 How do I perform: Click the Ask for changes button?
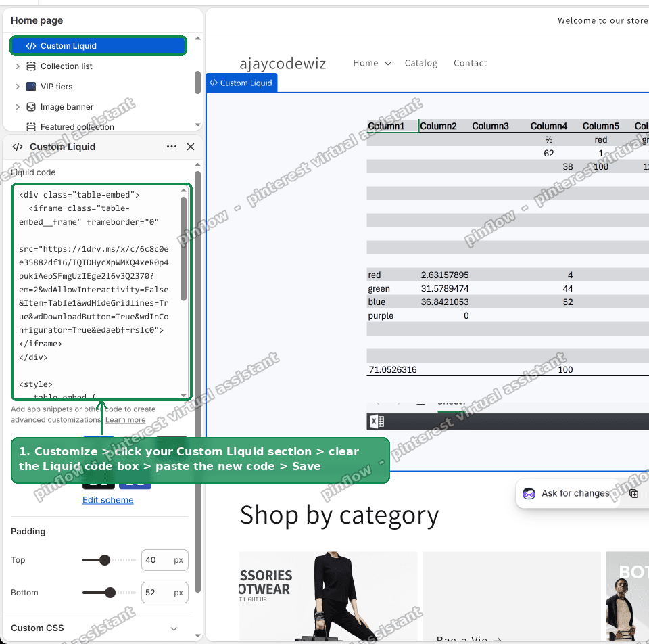[x=575, y=493]
